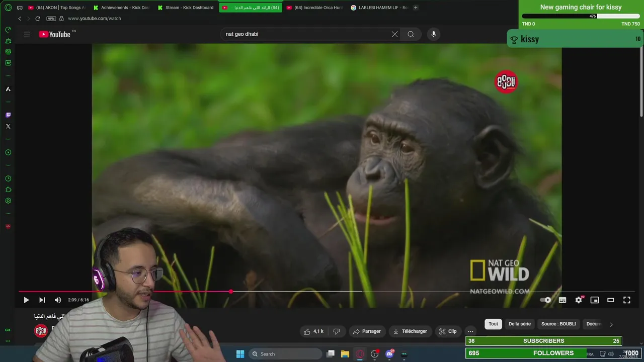Click the address bar URL

point(94,19)
